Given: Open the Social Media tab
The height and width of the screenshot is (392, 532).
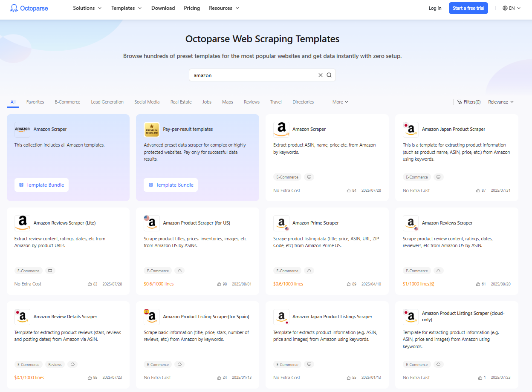Looking at the screenshot, I should pyautogui.click(x=147, y=102).
